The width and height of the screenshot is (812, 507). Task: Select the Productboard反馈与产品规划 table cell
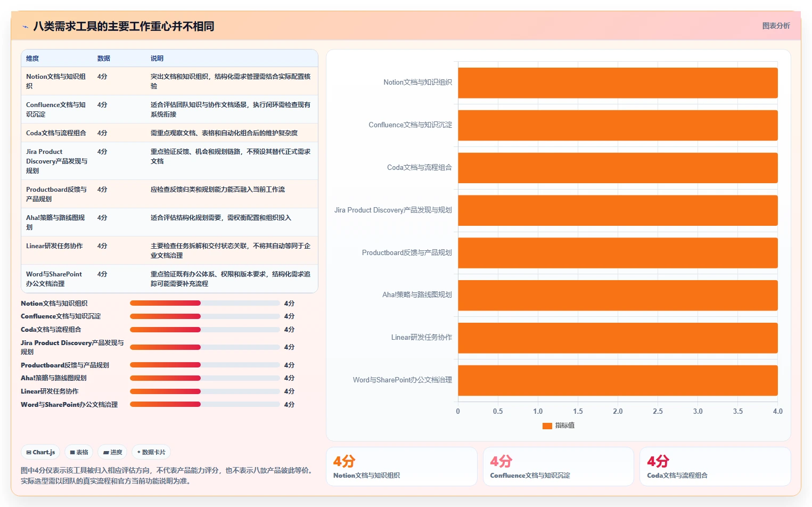57,194
